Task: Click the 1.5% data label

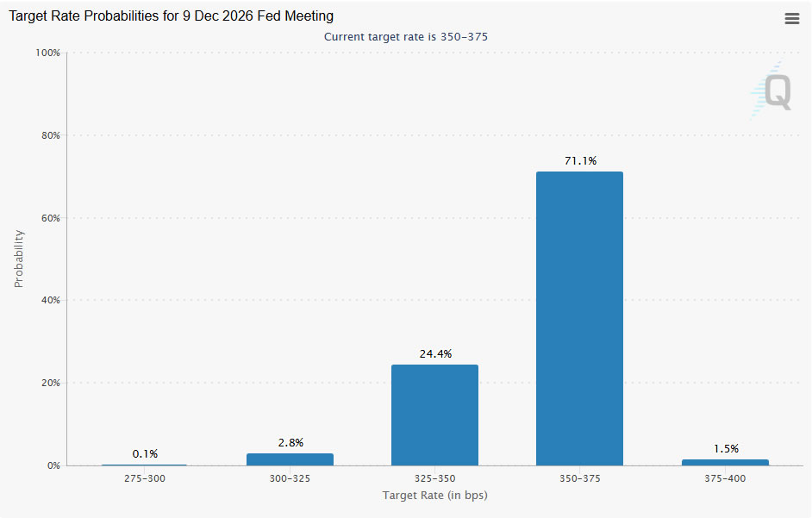Action: [x=724, y=448]
